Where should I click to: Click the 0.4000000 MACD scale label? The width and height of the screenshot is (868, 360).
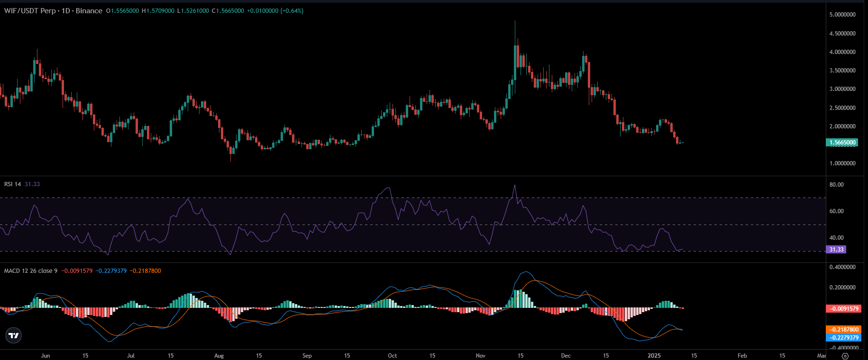click(x=842, y=267)
